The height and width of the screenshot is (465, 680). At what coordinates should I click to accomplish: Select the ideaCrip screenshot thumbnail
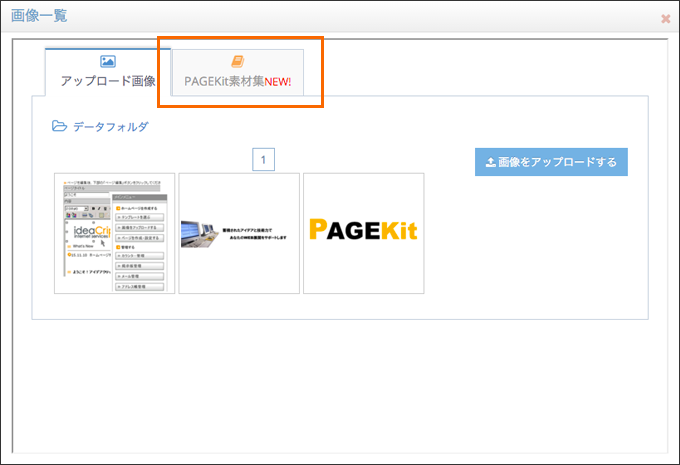coord(114,233)
